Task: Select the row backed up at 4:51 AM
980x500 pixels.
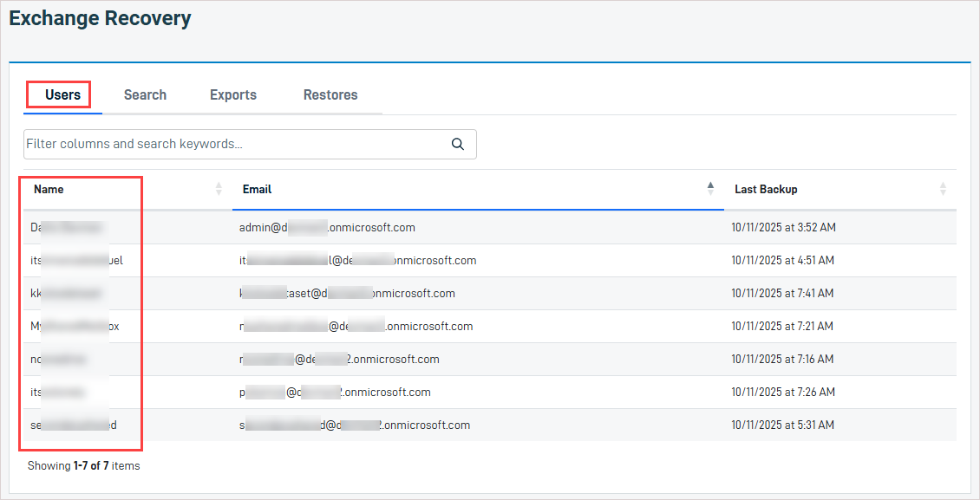Action: [490, 260]
